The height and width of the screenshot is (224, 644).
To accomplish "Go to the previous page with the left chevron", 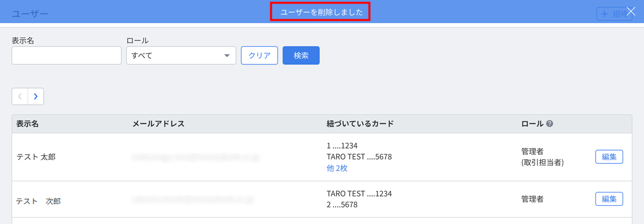I will 20,96.
